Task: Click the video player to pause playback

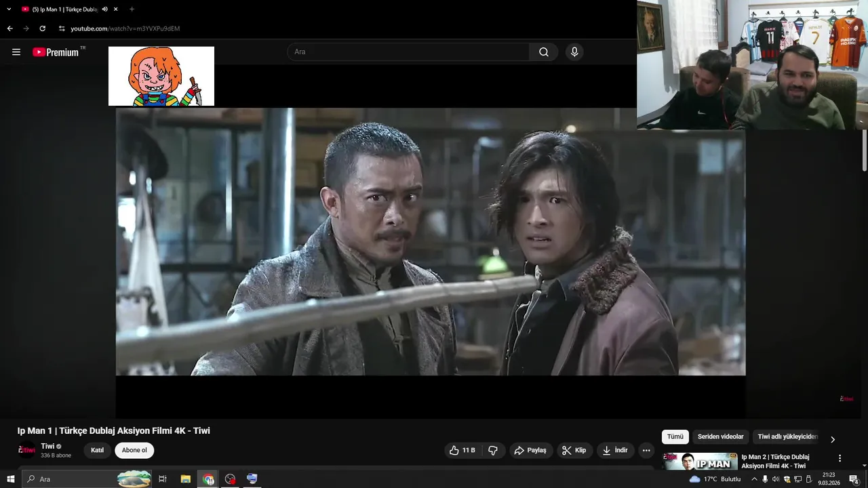Action: (431, 241)
